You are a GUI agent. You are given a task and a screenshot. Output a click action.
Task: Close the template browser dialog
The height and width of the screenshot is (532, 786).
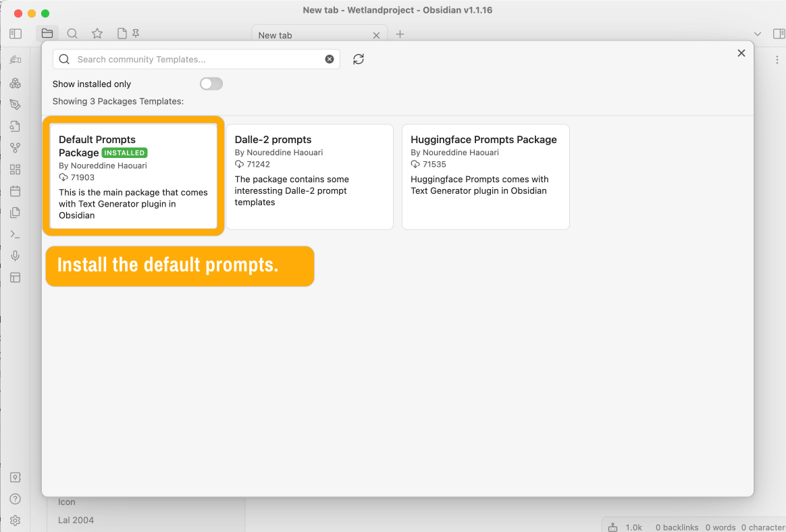point(741,53)
